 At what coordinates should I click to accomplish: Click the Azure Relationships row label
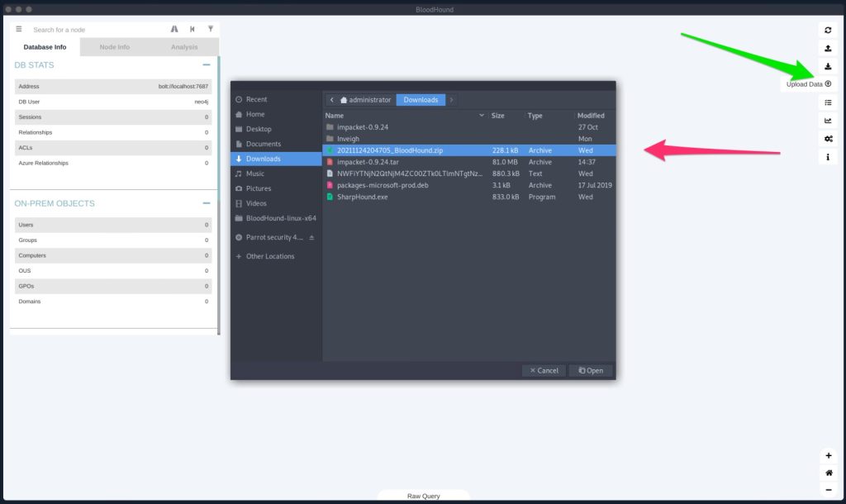tap(43, 163)
